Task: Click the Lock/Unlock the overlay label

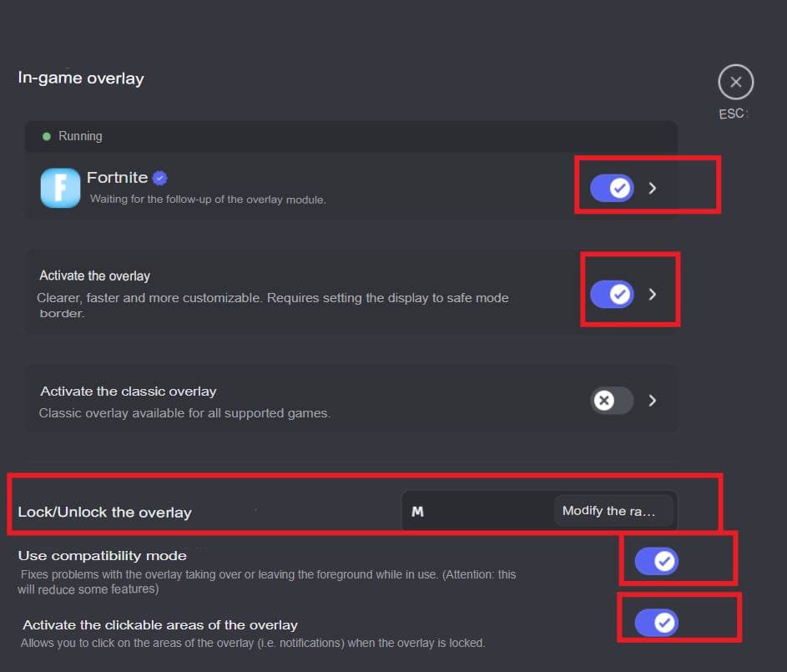Action: pyautogui.click(x=104, y=513)
